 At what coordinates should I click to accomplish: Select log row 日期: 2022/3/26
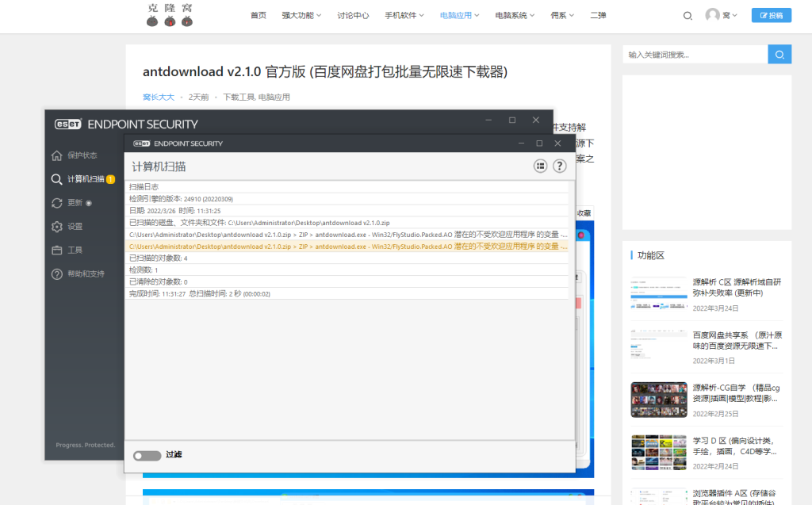pos(347,211)
